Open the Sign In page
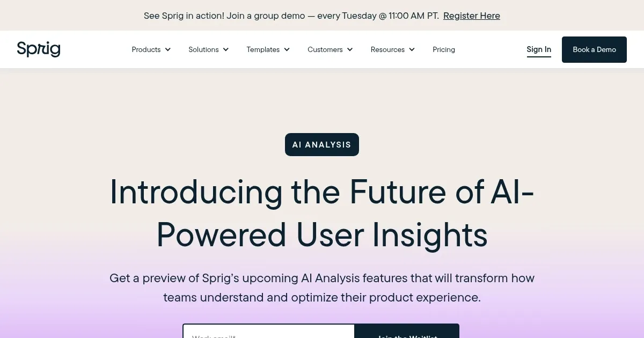 coord(539,49)
